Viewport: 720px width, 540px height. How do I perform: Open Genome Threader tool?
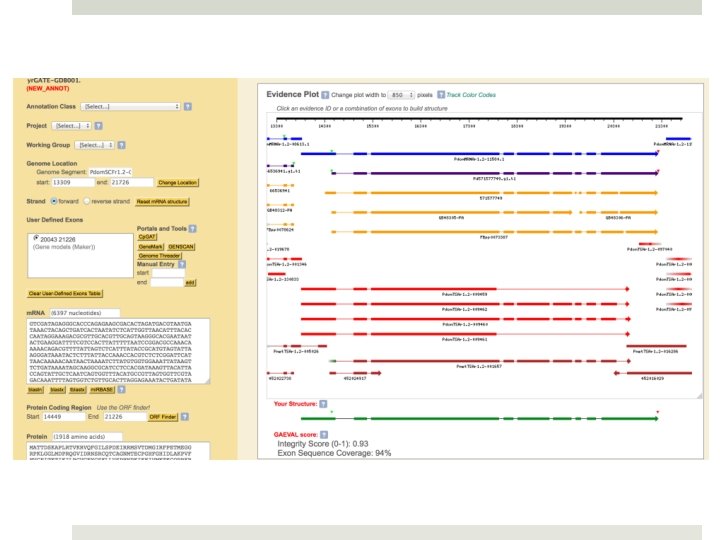pyautogui.click(x=159, y=256)
